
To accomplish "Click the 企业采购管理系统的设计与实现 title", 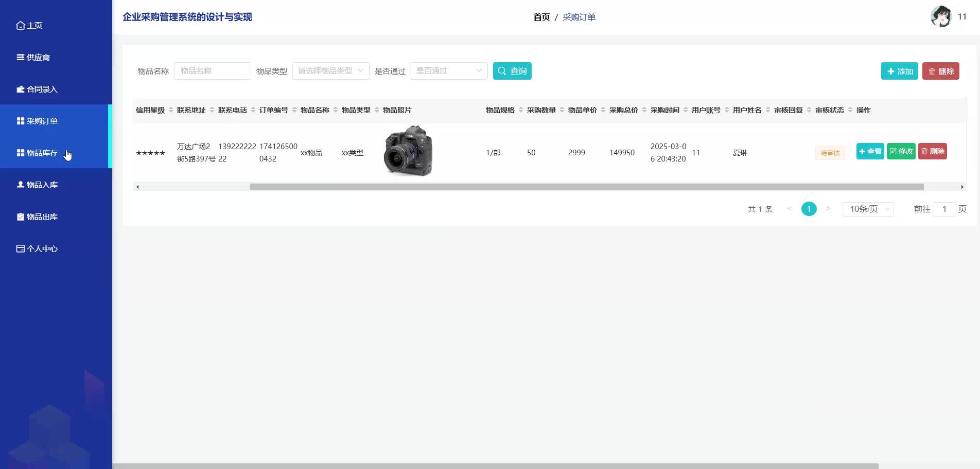I will click(187, 17).
